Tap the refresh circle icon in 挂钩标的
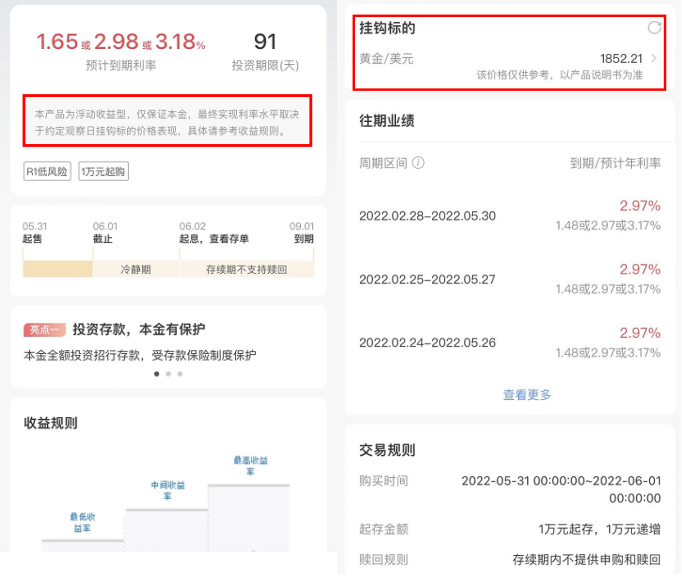This screenshot has width=682, height=576. pyautogui.click(x=654, y=28)
